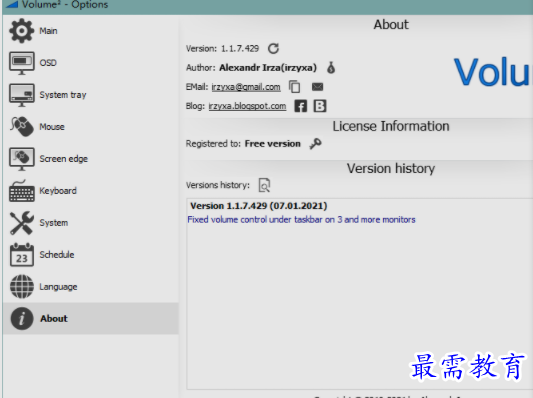Open the Facebook page icon
The height and width of the screenshot is (398, 533).
[x=300, y=106]
